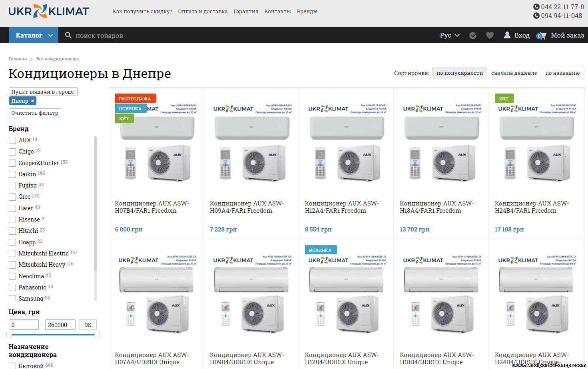Open Мой заказ link
588x369 pixels.
(x=567, y=35)
